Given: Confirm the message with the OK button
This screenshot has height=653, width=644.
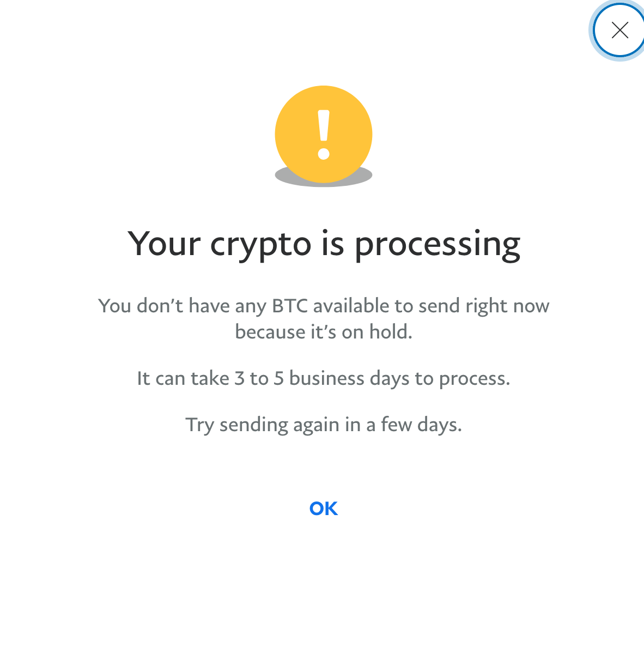Looking at the screenshot, I should (324, 509).
